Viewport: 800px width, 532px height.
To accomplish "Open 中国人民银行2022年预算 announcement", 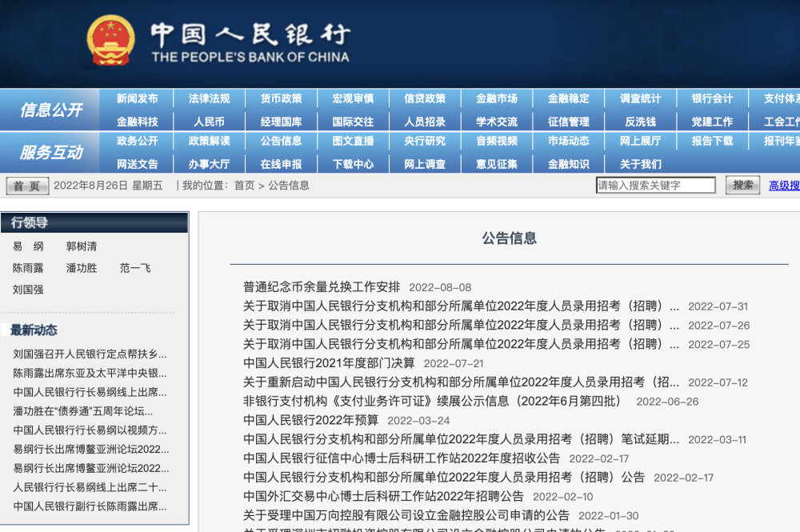I will (310, 420).
